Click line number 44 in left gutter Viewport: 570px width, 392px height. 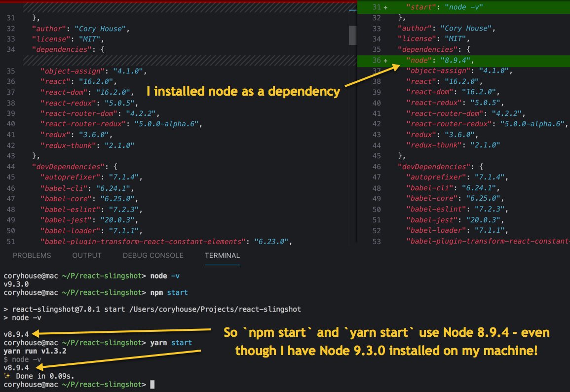tap(11, 167)
